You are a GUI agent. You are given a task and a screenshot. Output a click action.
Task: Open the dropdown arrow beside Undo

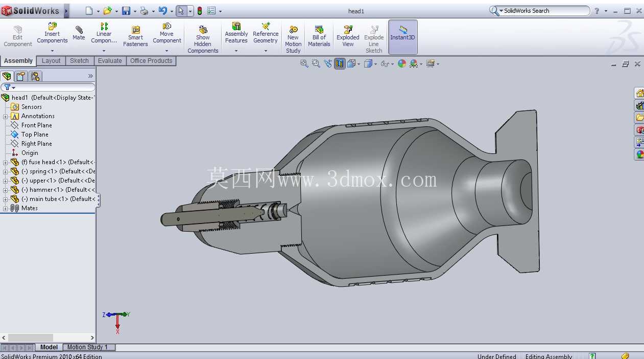click(x=171, y=11)
